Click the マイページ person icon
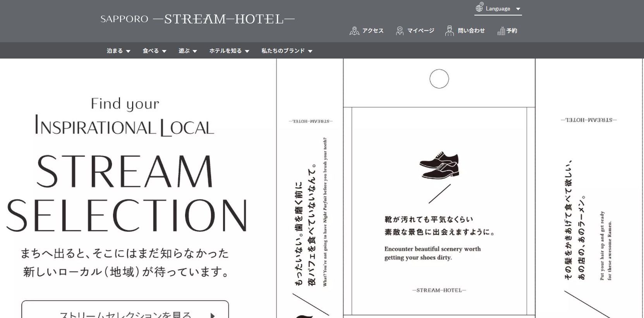 pos(400,31)
